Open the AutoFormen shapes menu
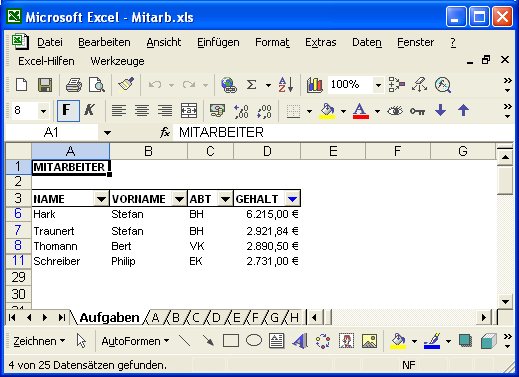The image size is (519, 377). tap(135, 341)
